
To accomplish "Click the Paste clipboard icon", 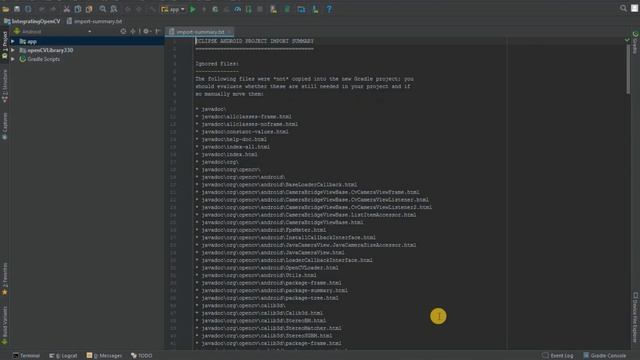I will pos(89,9).
